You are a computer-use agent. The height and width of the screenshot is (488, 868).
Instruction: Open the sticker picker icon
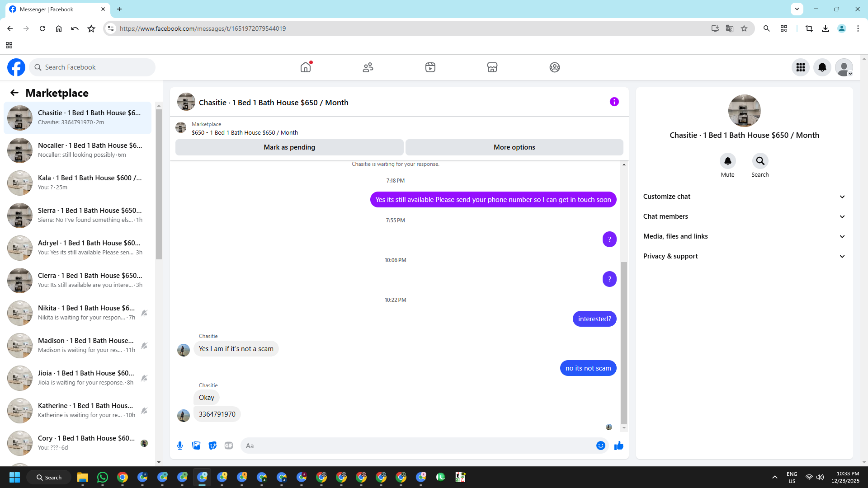[x=212, y=446]
